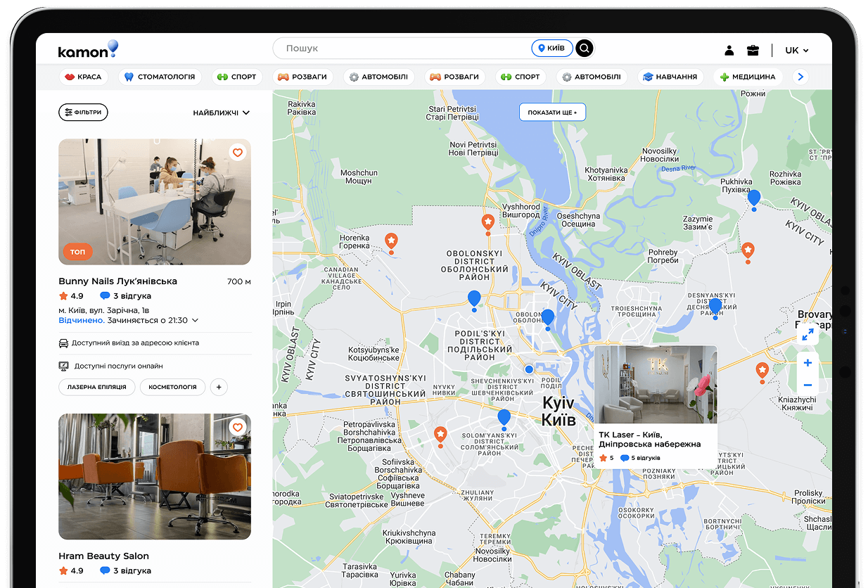The image size is (868, 588).
Task: Open the user profile icon
Action: [729, 50]
